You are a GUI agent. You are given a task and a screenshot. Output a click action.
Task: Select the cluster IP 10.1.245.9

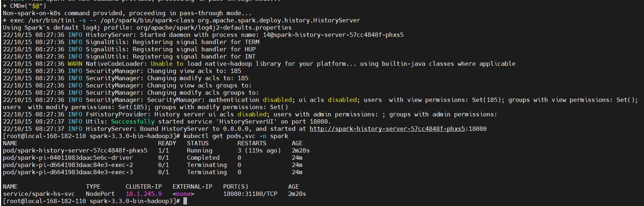144,194
